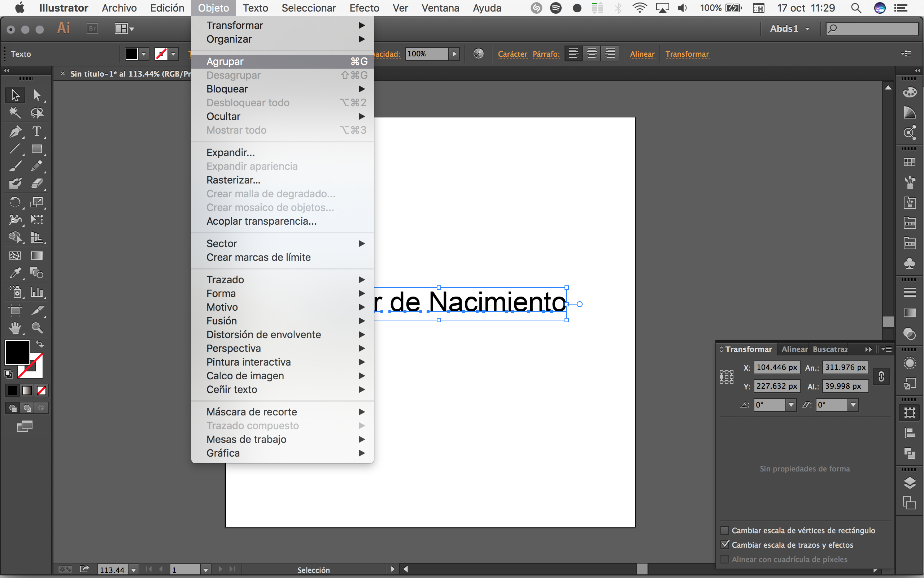Select the Lasso tool

coord(37,113)
